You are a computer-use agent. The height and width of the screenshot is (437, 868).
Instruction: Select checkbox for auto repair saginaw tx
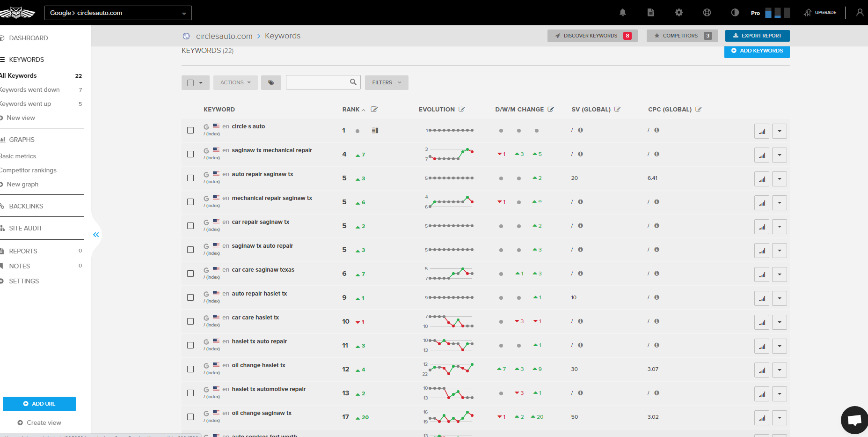coord(190,178)
